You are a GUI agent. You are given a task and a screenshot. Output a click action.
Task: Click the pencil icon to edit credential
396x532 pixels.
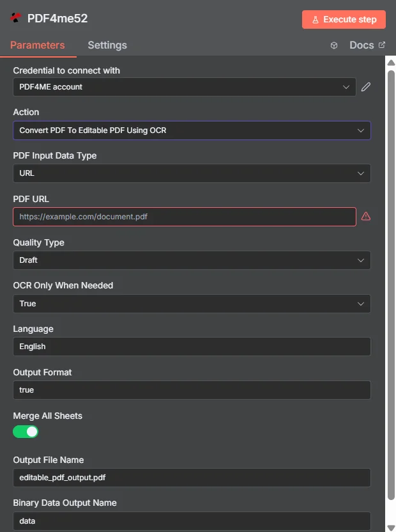[366, 87]
